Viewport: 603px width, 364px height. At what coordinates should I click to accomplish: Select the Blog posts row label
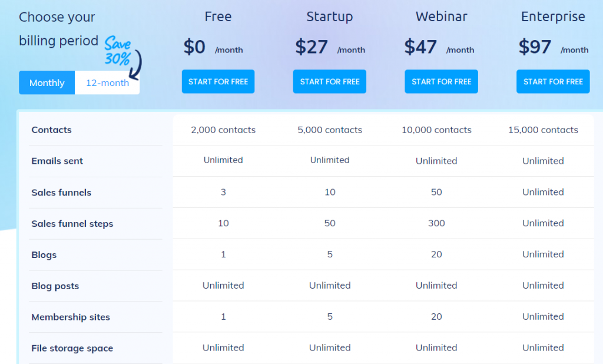pyautogui.click(x=55, y=286)
